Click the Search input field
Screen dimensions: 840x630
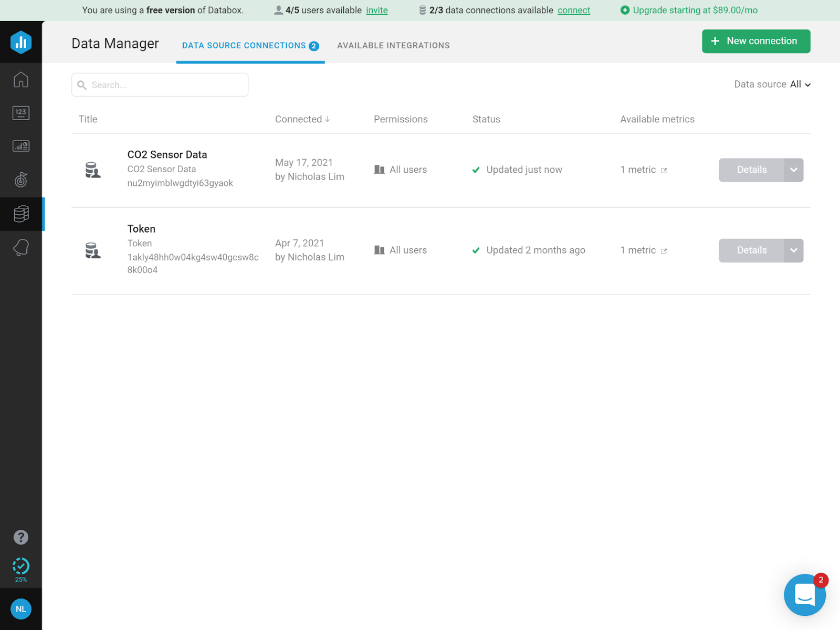pyautogui.click(x=160, y=85)
